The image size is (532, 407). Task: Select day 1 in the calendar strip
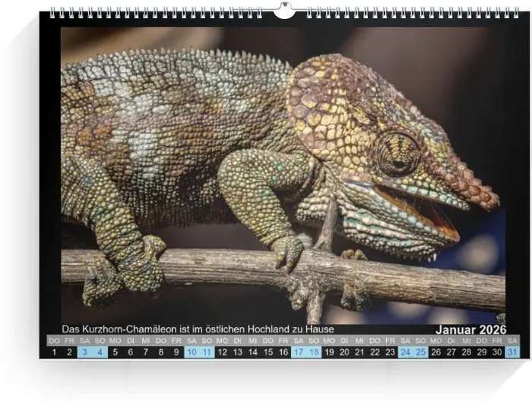pos(54,352)
